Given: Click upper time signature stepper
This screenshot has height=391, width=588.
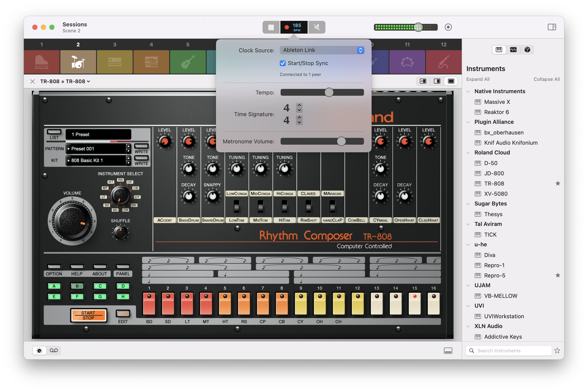Looking at the screenshot, I should pos(299,108).
